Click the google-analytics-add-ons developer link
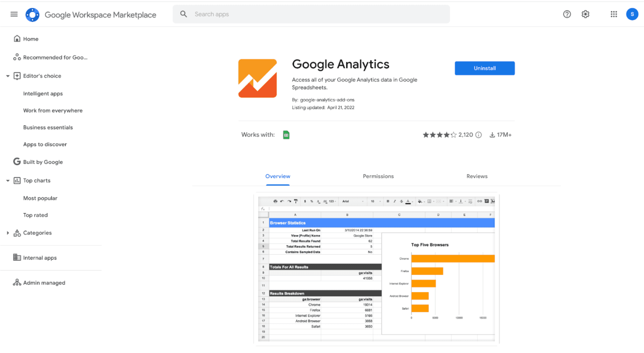Image resolution: width=644 pixels, height=353 pixels. pyautogui.click(x=327, y=100)
